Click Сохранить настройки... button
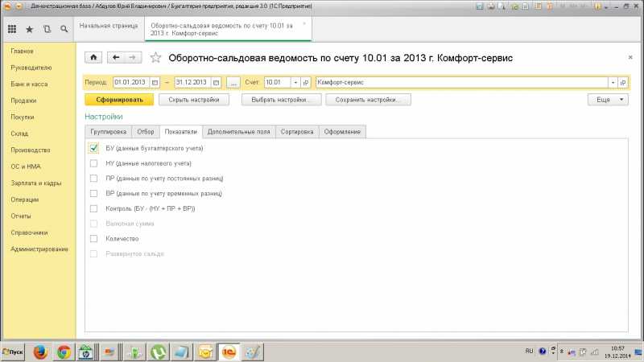This screenshot has height=362, width=644. pyautogui.click(x=368, y=100)
